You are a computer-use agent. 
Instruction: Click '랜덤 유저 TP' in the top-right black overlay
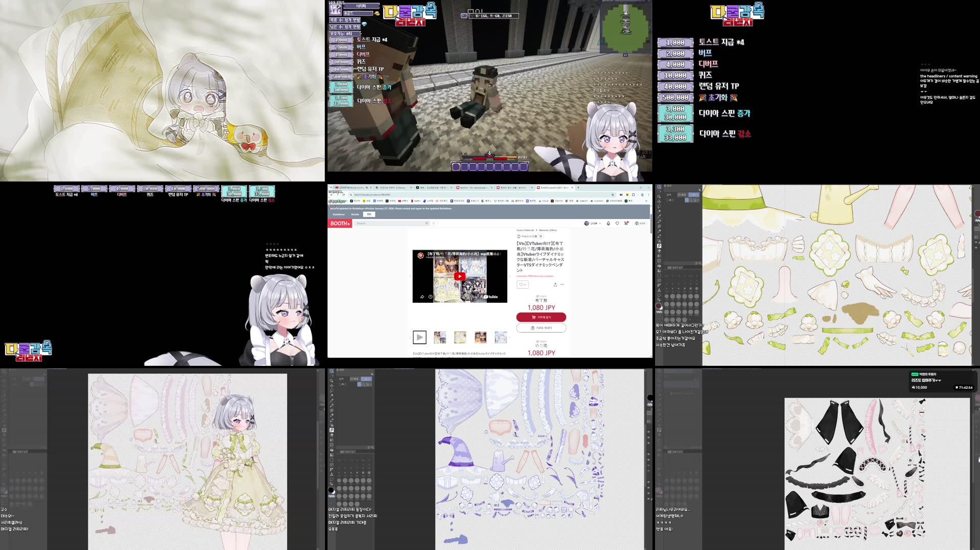[719, 86]
